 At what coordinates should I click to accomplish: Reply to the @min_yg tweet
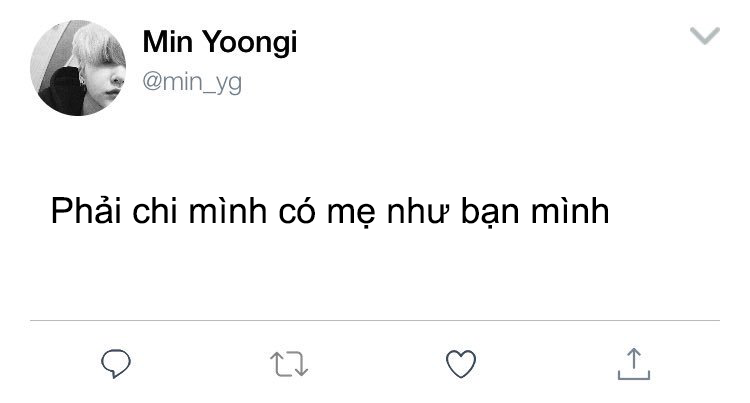click(x=118, y=364)
